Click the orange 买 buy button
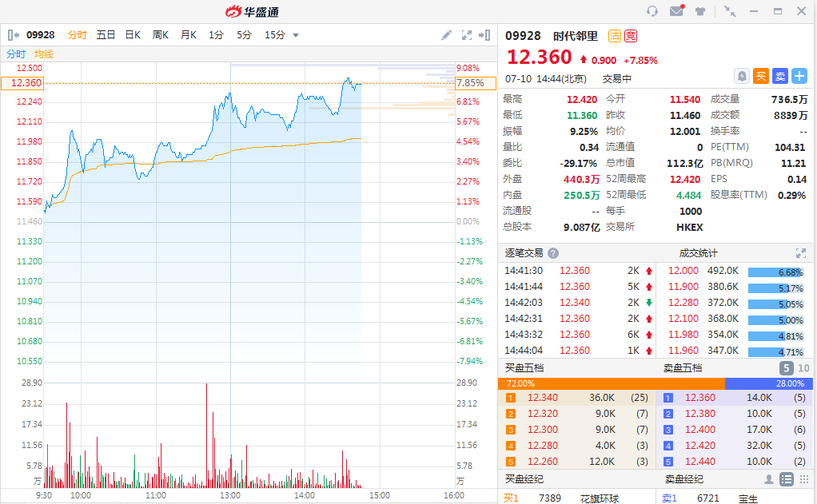 click(761, 76)
